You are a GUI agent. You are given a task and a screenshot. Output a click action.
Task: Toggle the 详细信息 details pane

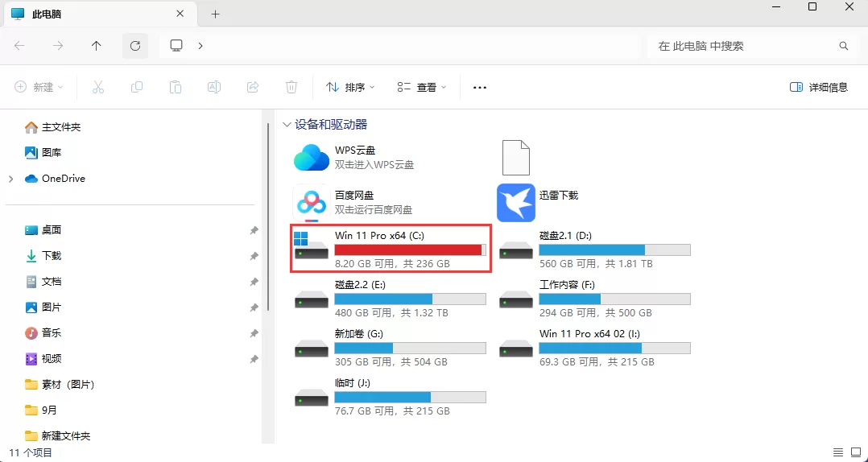[x=819, y=87]
